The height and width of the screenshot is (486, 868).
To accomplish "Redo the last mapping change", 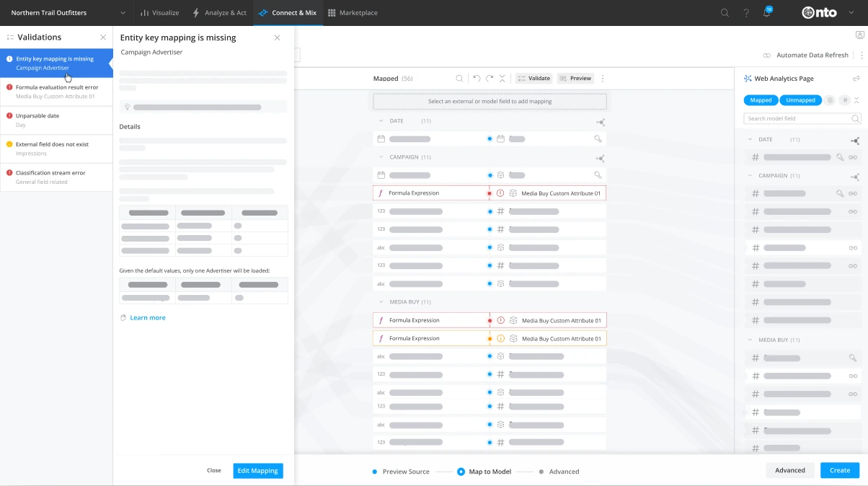I will (x=490, y=79).
